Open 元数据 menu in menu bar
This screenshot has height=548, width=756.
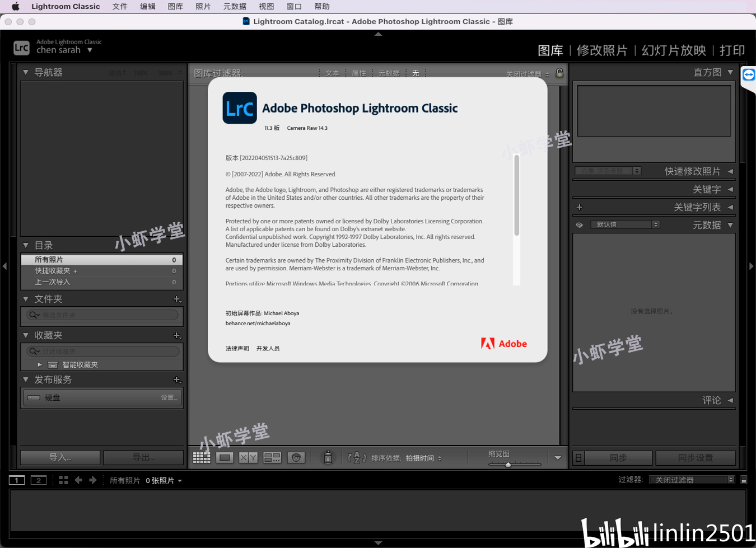pos(235,7)
